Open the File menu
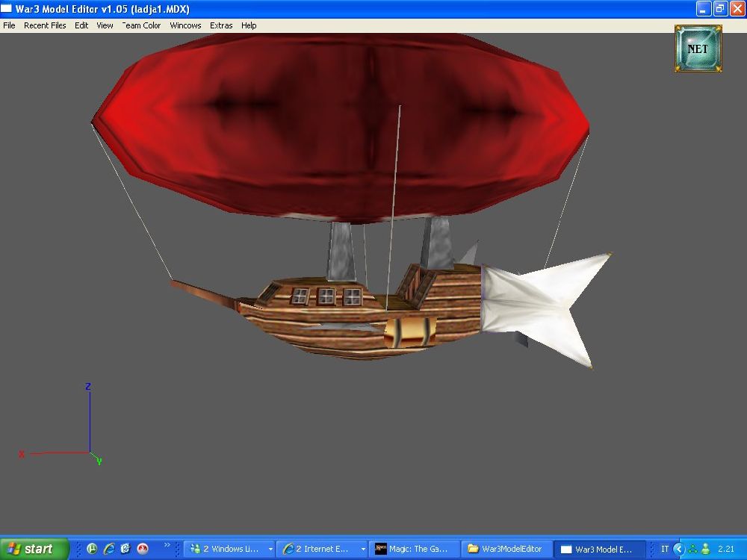 (9, 25)
